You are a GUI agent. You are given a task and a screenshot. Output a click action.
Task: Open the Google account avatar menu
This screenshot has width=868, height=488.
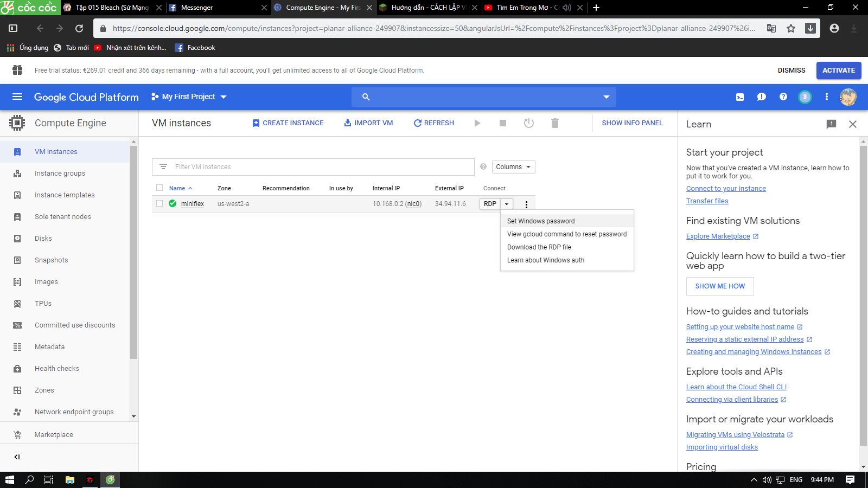click(x=848, y=97)
